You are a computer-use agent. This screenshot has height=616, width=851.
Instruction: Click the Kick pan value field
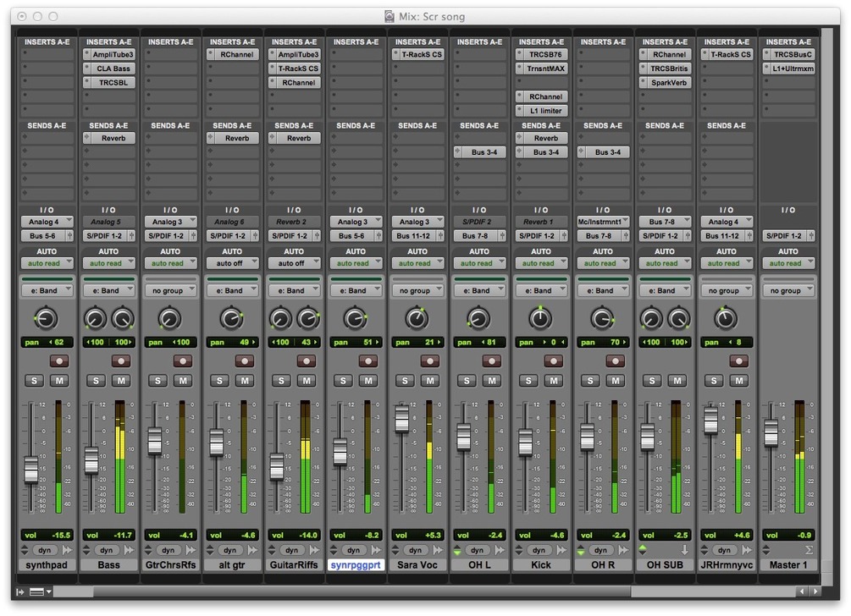541,342
